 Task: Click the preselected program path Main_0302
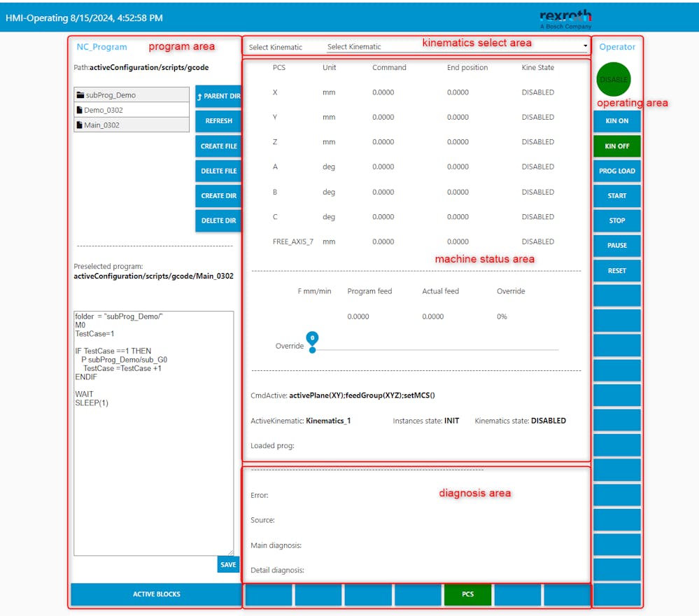pos(153,276)
